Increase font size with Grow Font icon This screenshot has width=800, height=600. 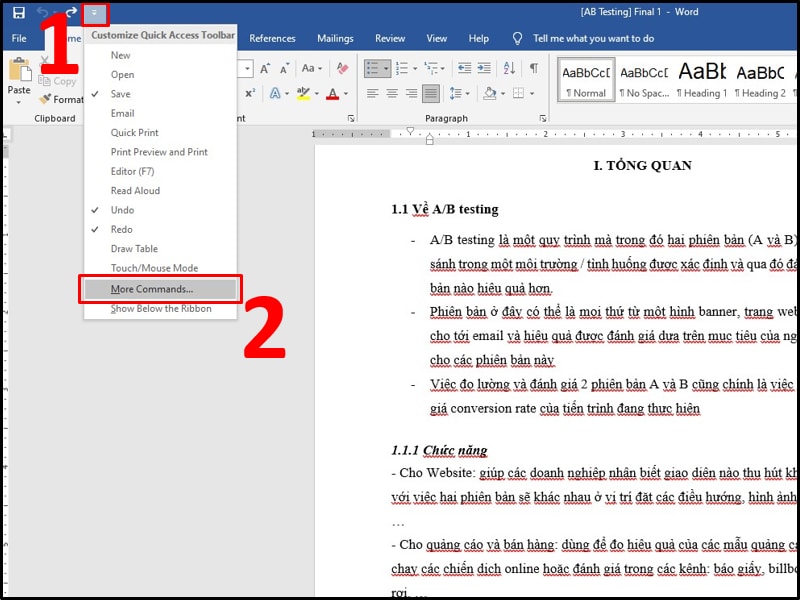265,68
